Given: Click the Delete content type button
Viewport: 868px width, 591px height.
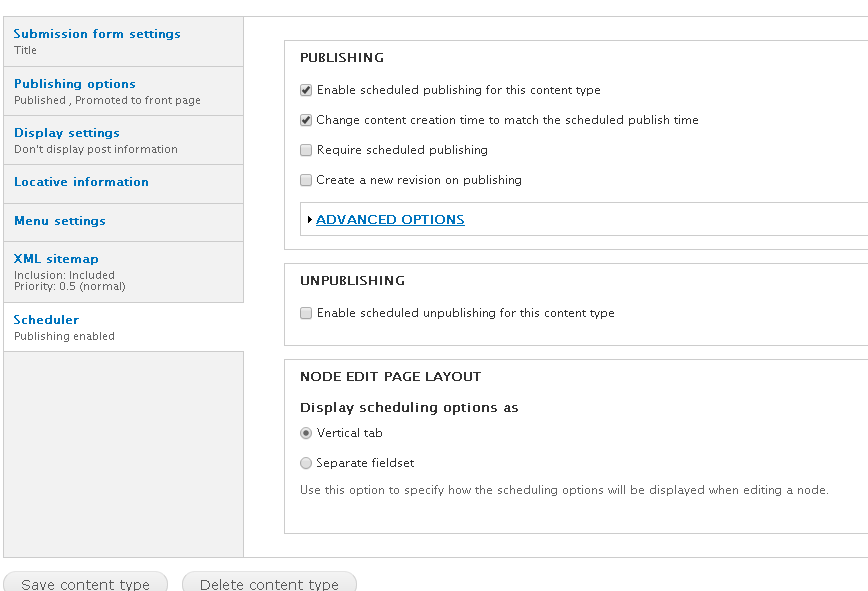Looking at the screenshot, I should [269, 582].
